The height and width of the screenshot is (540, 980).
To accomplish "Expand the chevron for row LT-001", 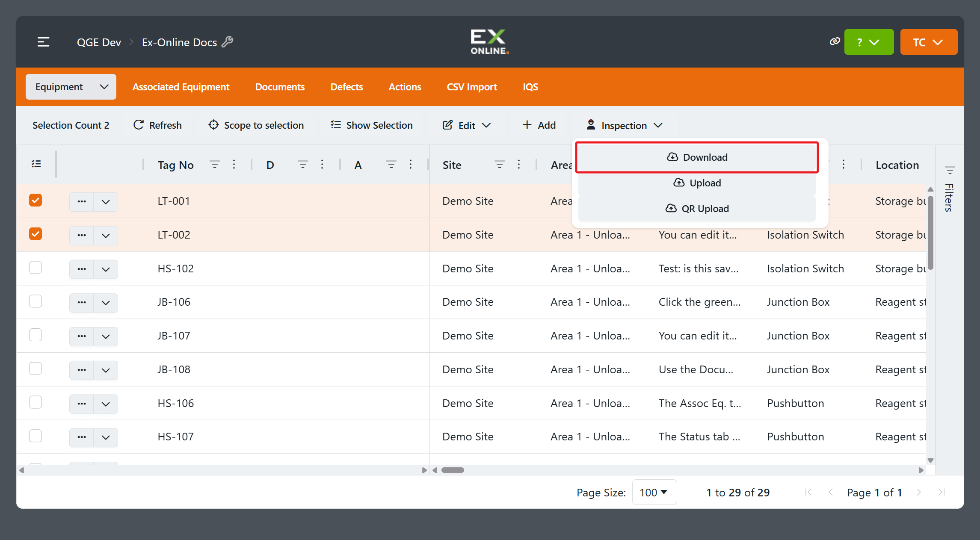I will [x=106, y=201].
